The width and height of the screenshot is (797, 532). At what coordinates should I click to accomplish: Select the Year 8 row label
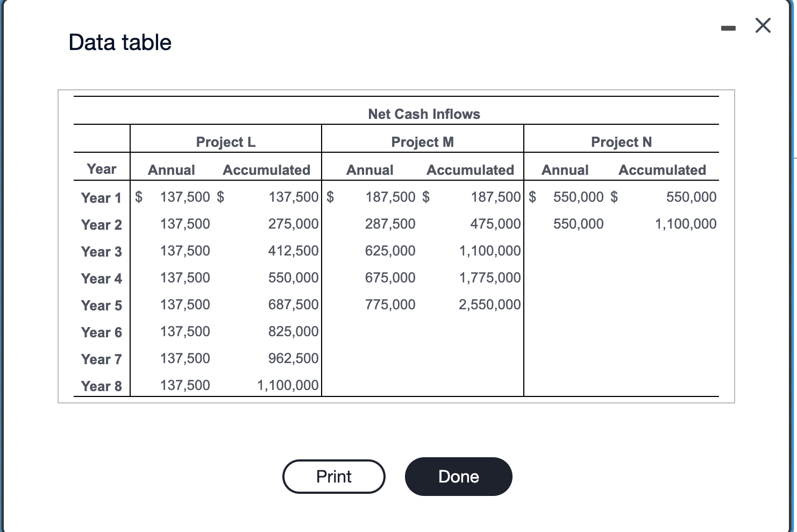coord(101,385)
